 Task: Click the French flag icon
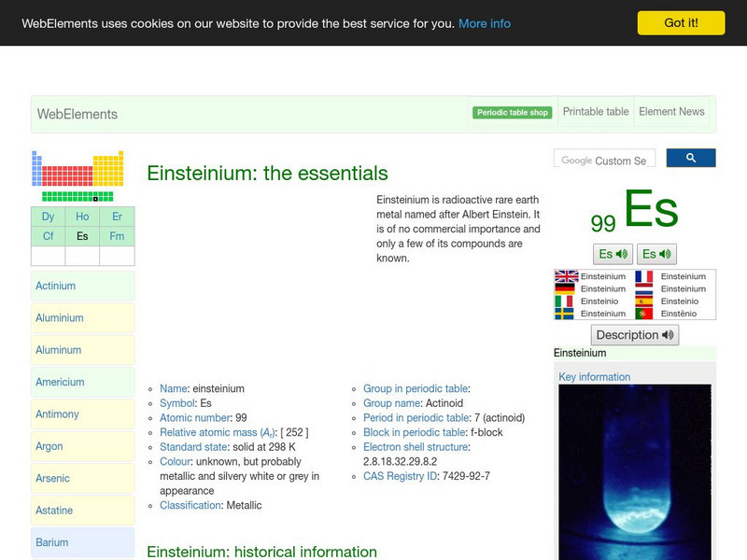[x=644, y=276]
